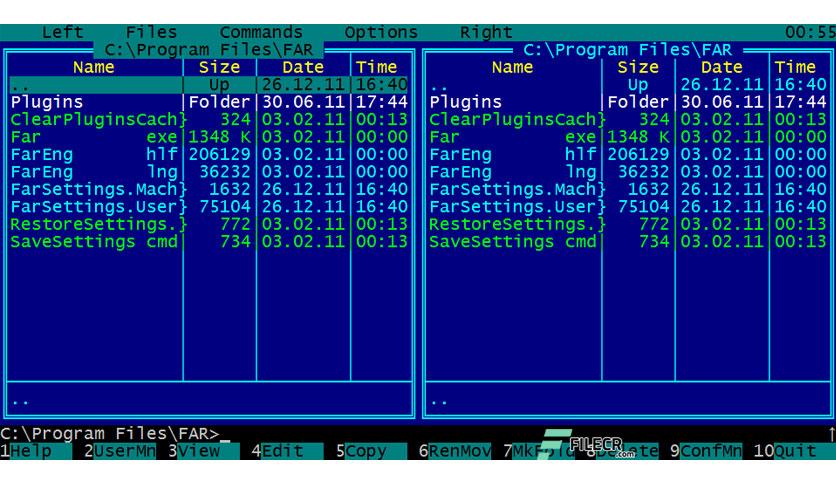
Task: Select Far exe in left panel
Action: point(209,137)
